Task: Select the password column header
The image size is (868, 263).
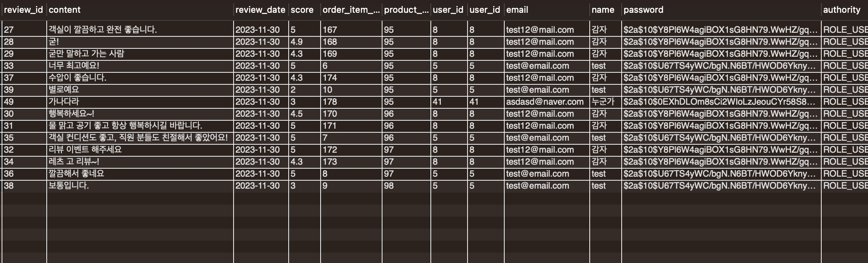Action: [x=721, y=10]
